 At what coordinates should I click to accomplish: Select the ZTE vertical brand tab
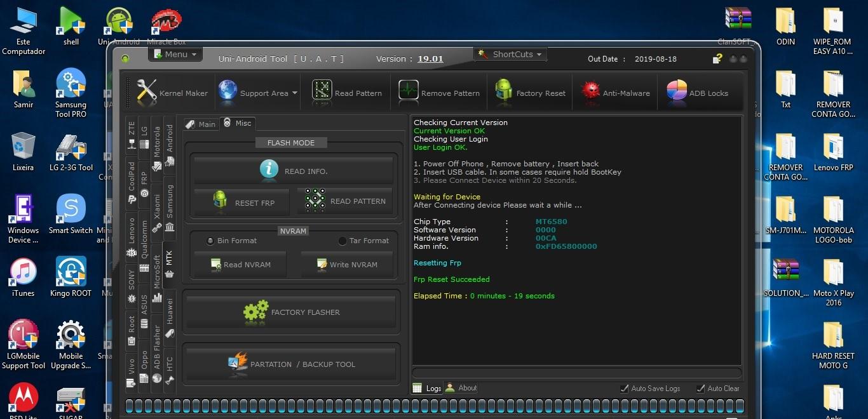pyautogui.click(x=132, y=136)
